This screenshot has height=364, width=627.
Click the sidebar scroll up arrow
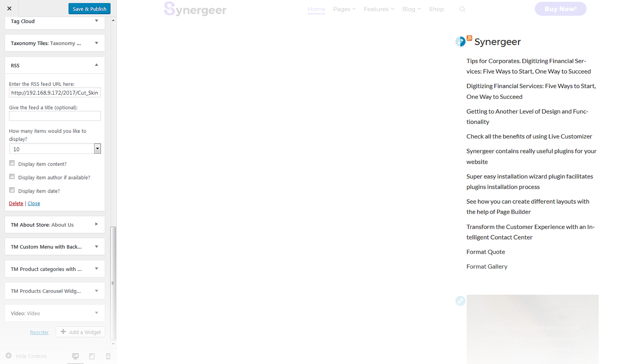click(x=113, y=20)
